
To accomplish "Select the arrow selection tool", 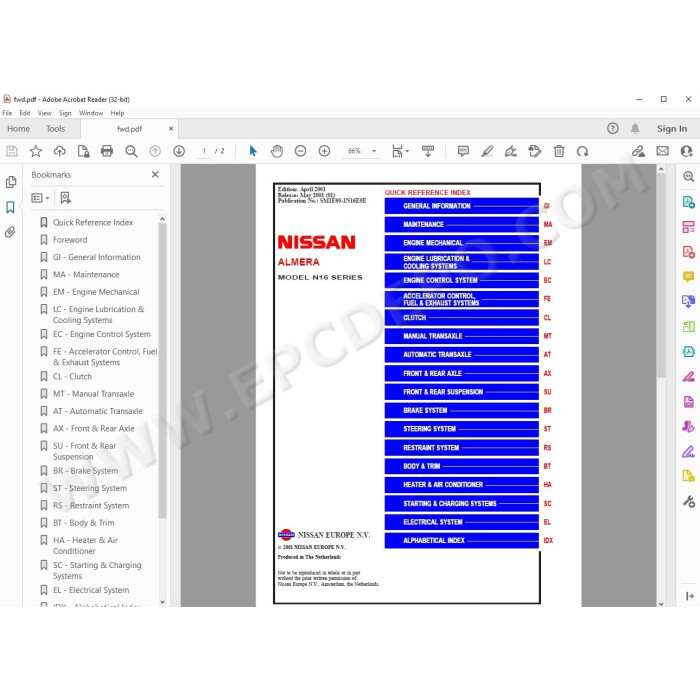I will point(253,151).
